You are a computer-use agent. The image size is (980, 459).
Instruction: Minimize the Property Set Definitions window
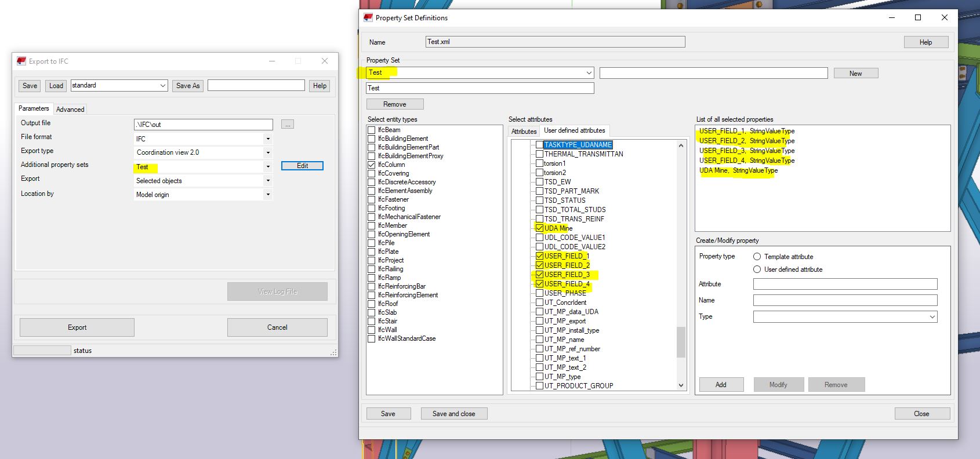tap(891, 18)
